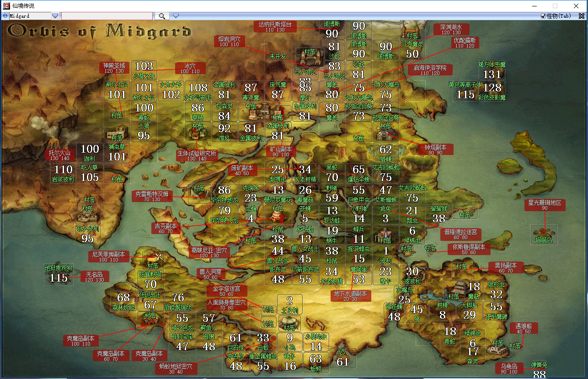Open the 普隆德拉迷宫 60-80 label
This screenshot has width=588, height=379.
(460, 235)
